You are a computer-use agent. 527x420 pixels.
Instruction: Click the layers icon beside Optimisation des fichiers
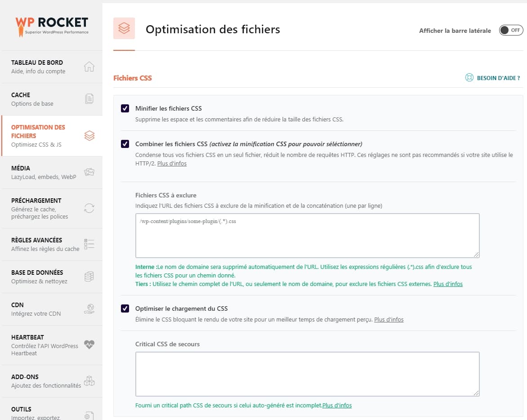pos(89,136)
